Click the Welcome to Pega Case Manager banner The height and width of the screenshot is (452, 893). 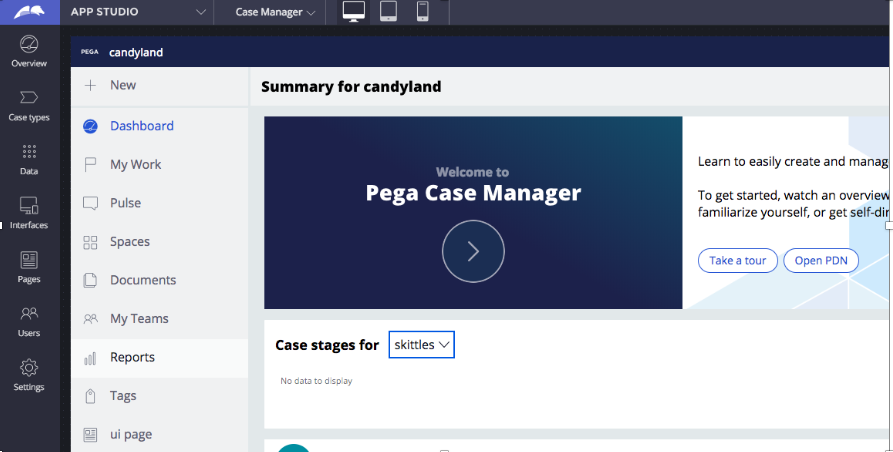tap(473, 213)
